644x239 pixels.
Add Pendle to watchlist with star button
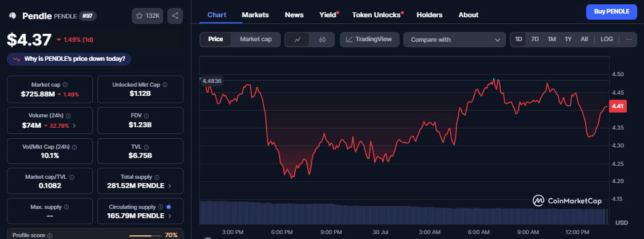click(x=147, y=16)
